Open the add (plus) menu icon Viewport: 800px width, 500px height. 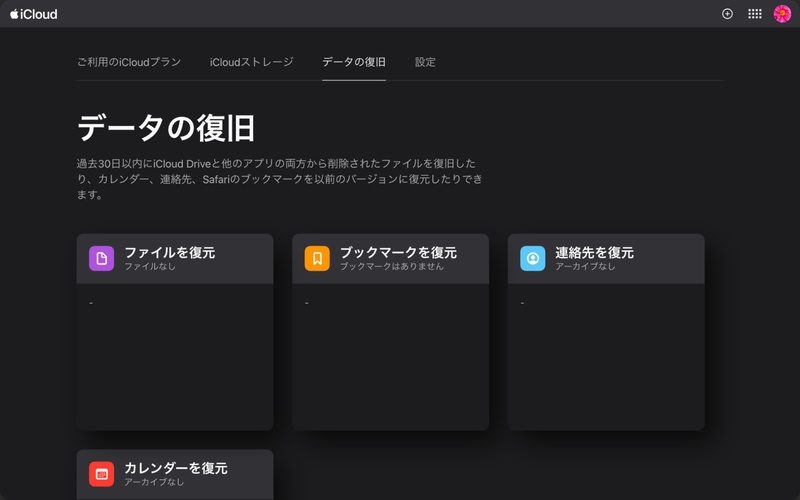(x=727, y=14)
